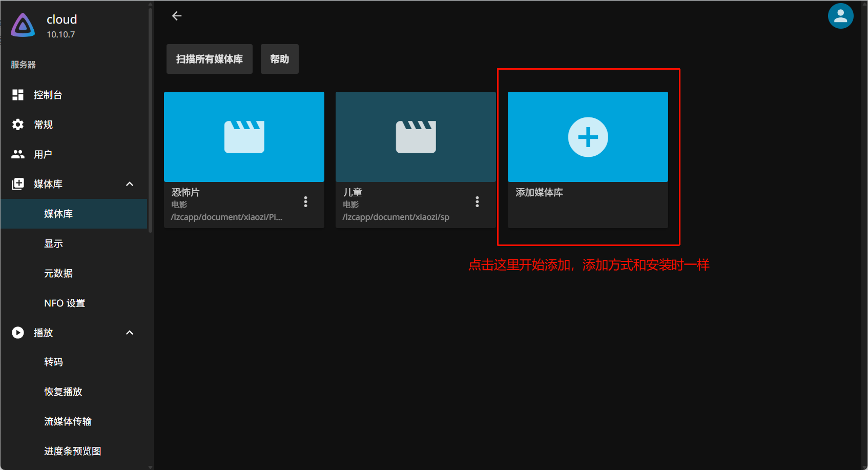
Task: Collapse the 播放 sidebar section
Action: (130, 333)
